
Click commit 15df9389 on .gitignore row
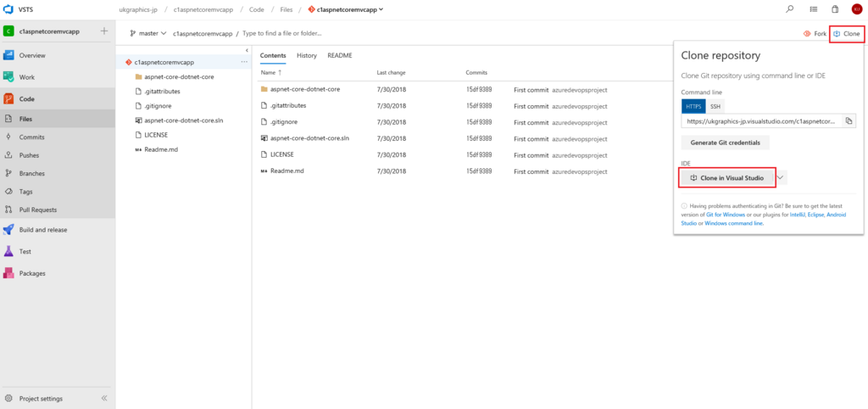click(479, 122)
